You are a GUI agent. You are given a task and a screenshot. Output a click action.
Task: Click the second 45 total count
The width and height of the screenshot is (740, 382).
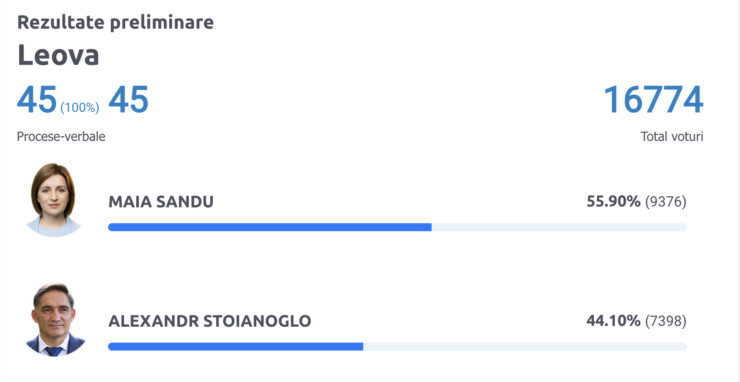click(128, 100)
